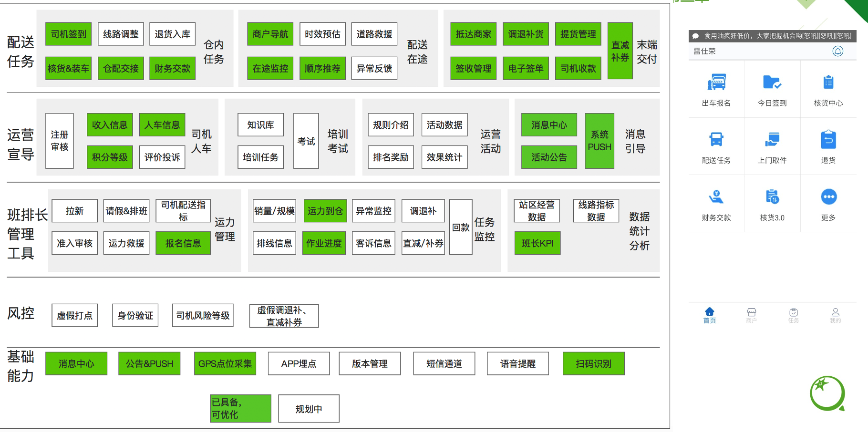This screenshot has height=434, width=868.
Task: Click the 虚假打点 box
Action: coord(75,315)
